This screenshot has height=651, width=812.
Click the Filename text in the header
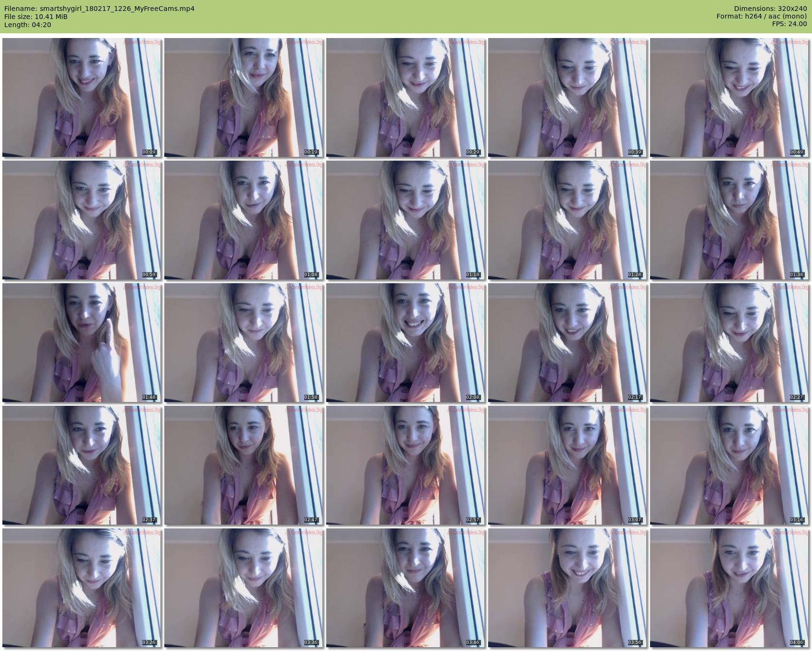click(99, 9)
